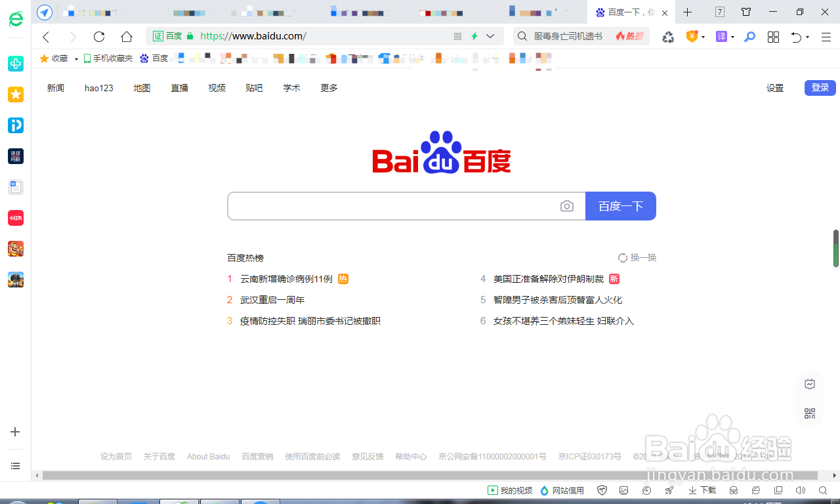Click the purple translate icon
Viewport: 840px width, 504px height.
click(721, 37)
